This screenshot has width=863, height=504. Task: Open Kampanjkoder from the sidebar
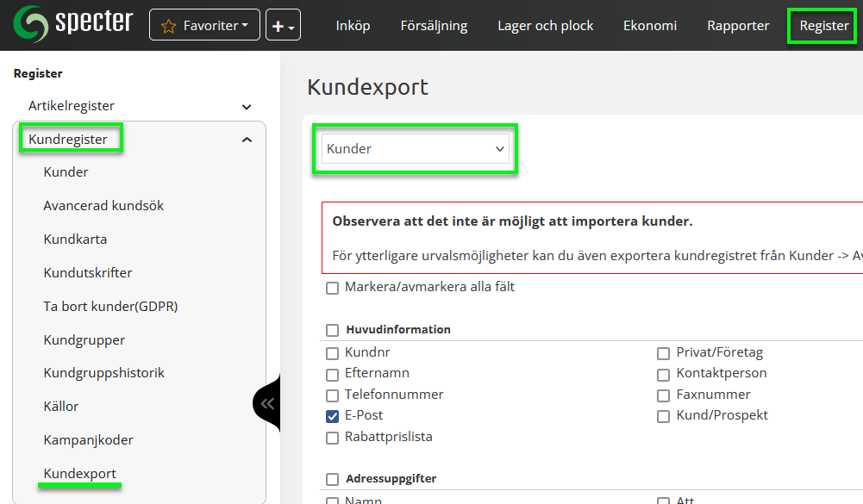(x=88, y=440)
